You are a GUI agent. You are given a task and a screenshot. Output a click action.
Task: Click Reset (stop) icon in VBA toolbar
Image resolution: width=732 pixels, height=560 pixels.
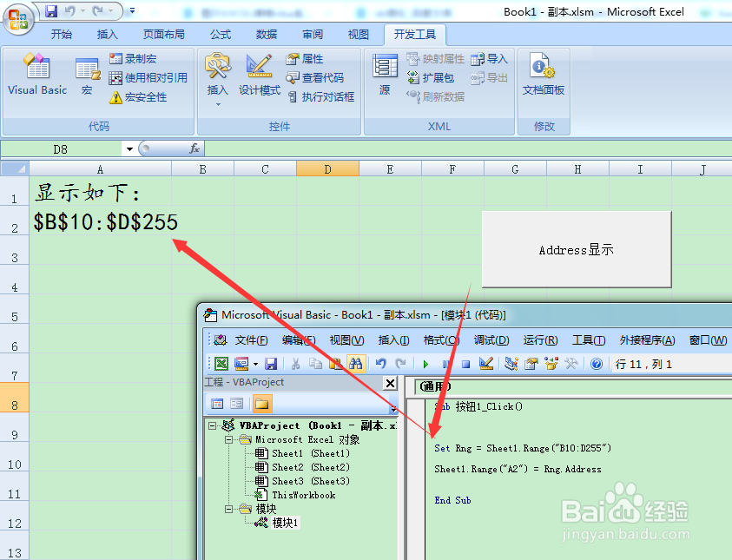[x=465, y=364]
